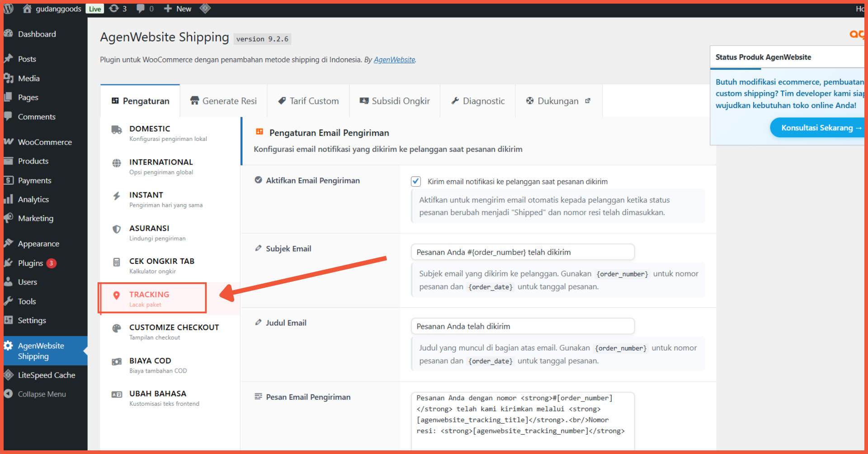Open the comments bubble icon in admin bar
868x454 pixels.
click(141, 9)
